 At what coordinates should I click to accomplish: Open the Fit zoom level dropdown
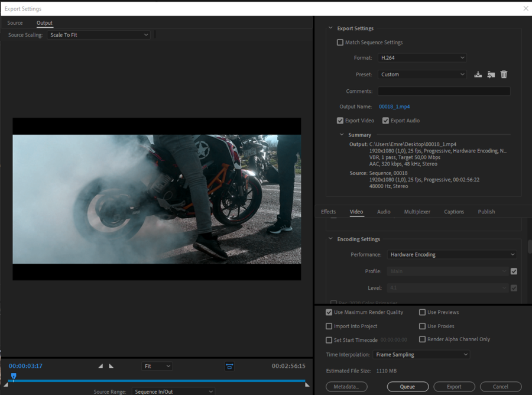[x=157, y=366]
